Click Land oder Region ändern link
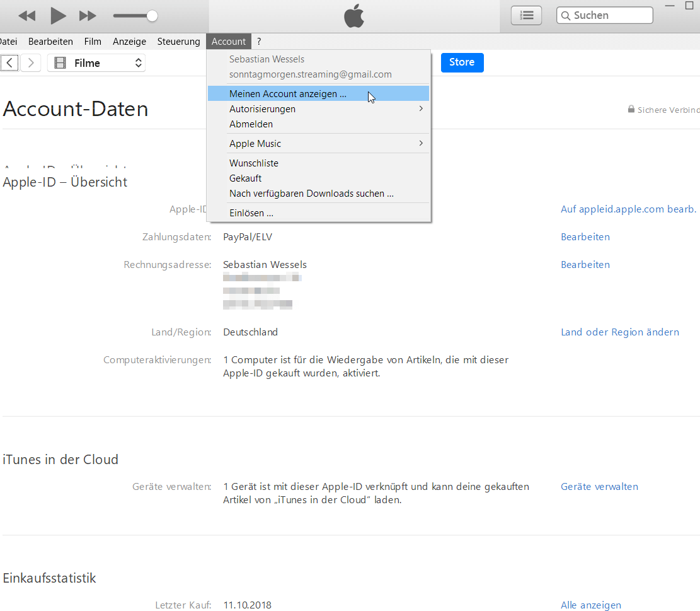This screenshot has height=611, width=700. point(619,332)
